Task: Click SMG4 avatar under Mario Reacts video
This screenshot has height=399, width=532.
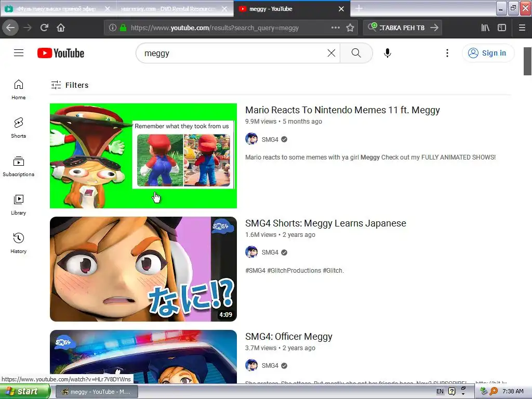Action: click(251, 139)
